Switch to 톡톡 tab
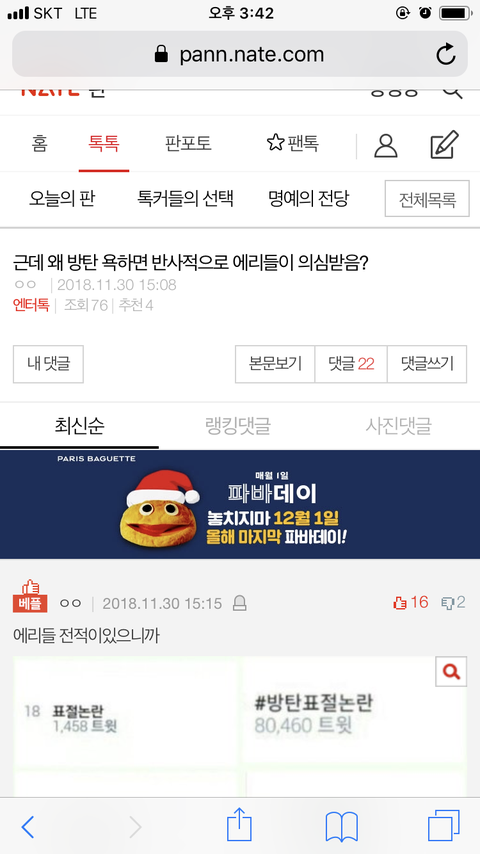Screen dimensions: 480x854 tap(104, 144)
